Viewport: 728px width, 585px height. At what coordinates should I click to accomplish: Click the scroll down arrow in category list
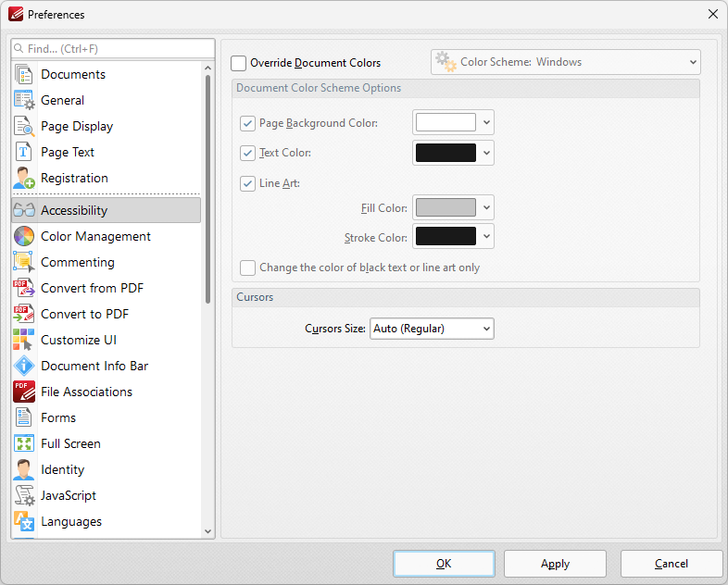208,531
